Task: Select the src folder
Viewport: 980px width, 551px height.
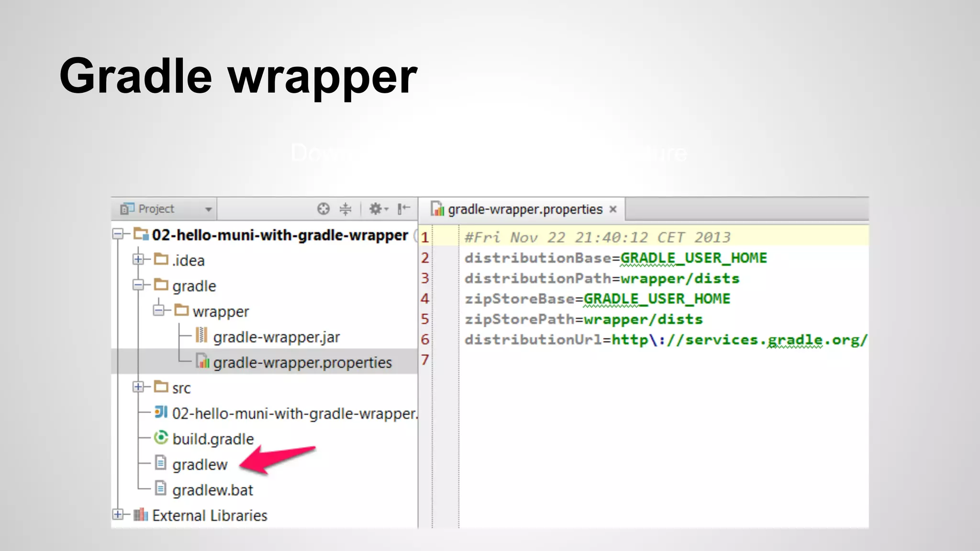Action: (181, 388)
